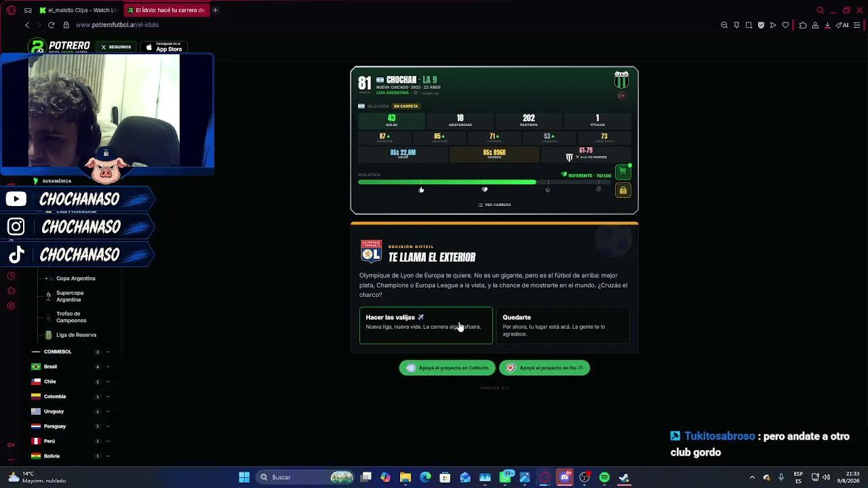Open Discord from the taskbar
Image resolution: width=868 pixels, height=488 pixels.
[564, 477]
